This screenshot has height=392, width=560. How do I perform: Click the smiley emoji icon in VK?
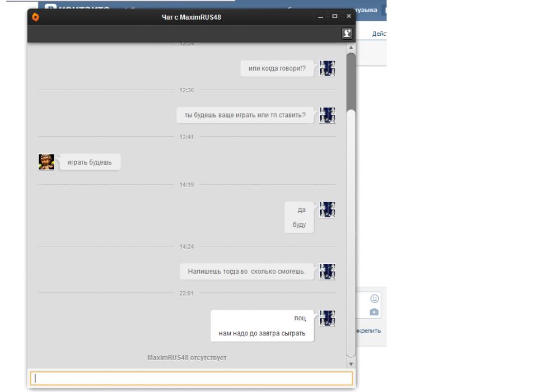coord(374,298)
